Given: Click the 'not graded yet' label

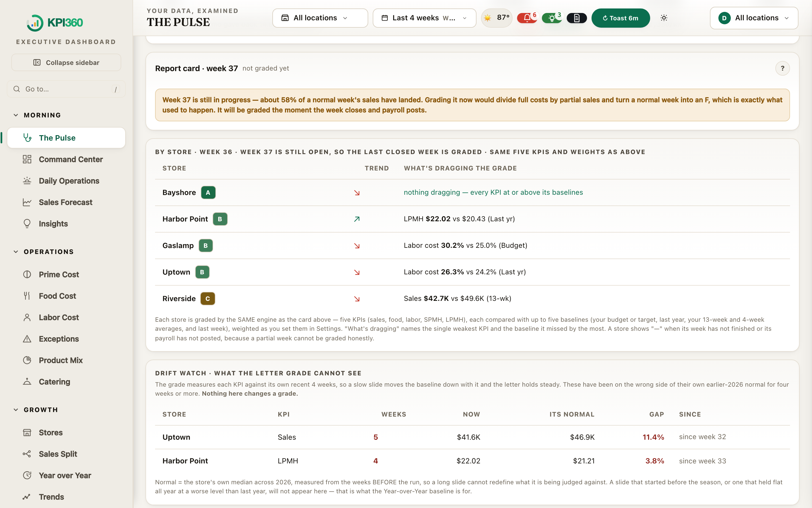Looking at the screenshot, I should [266, 69].
